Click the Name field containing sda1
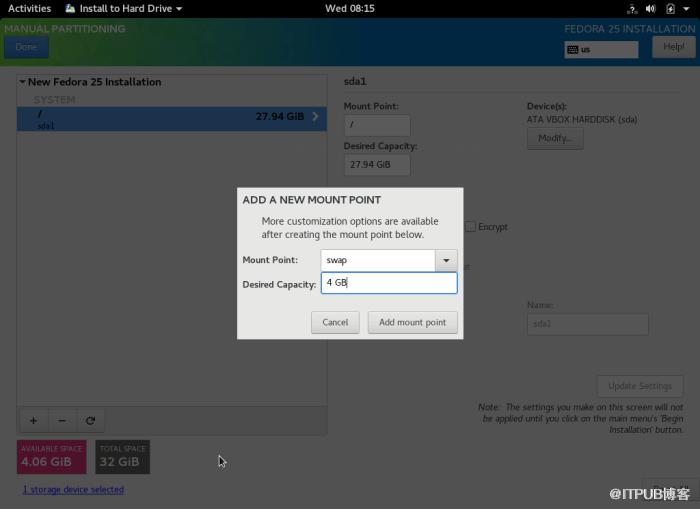This screenshot has height=509, width=700. (588, 324)
